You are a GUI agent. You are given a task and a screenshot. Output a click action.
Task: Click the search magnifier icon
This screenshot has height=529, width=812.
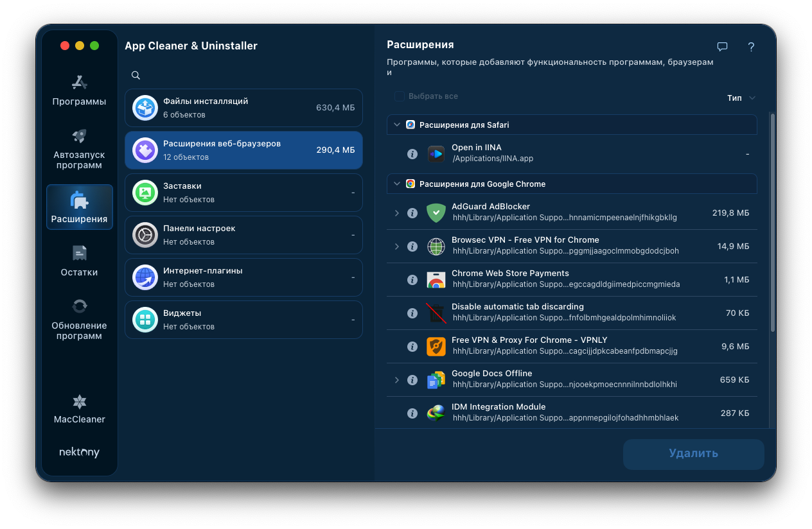[136, 75]
